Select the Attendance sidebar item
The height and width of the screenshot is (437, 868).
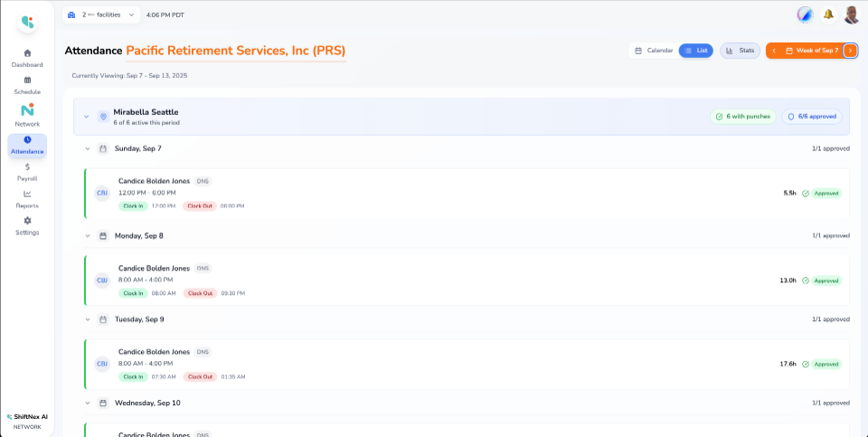tap(27, 146)
